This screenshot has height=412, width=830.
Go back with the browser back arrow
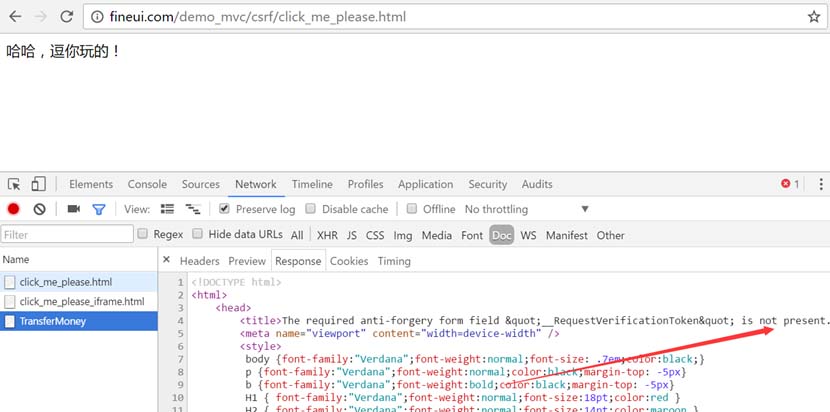click(15, 17)
